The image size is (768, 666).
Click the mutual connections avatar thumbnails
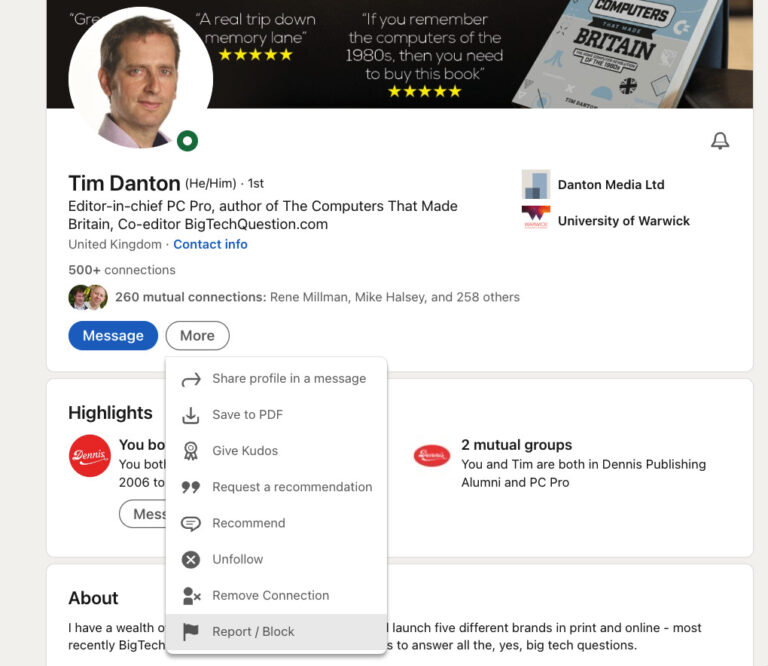pos(88,297)
